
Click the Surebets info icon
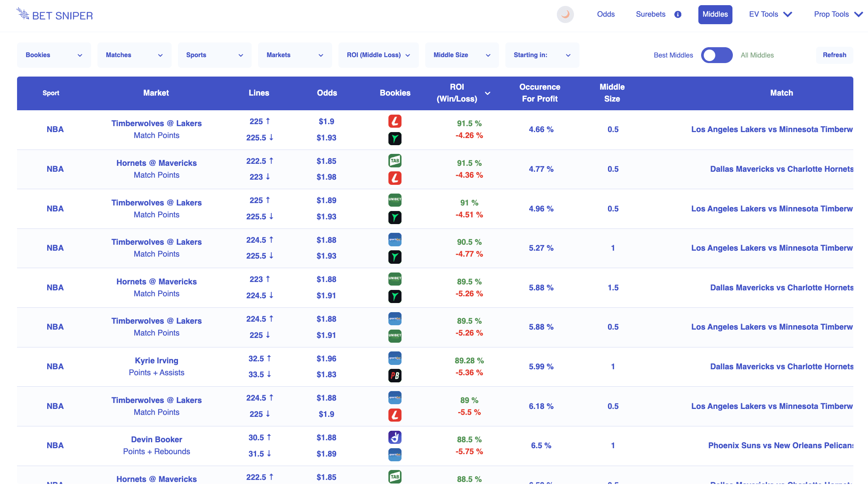pos(678,15)
